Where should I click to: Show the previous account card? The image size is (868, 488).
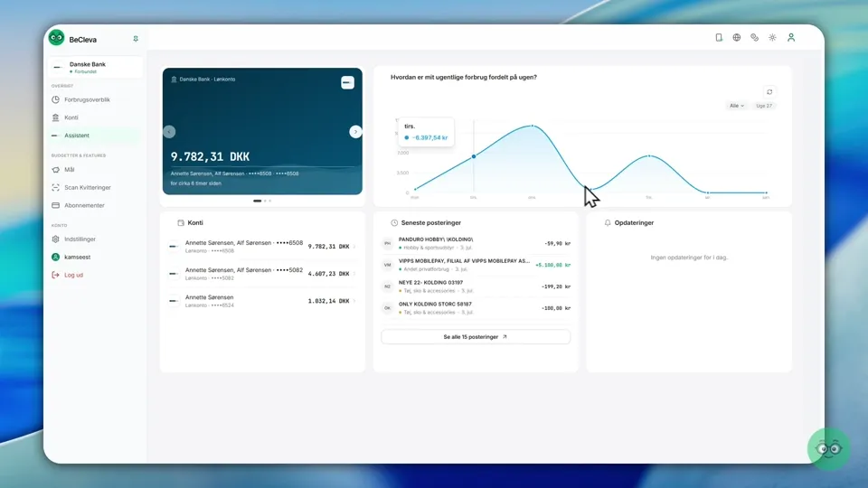point(169,132)
